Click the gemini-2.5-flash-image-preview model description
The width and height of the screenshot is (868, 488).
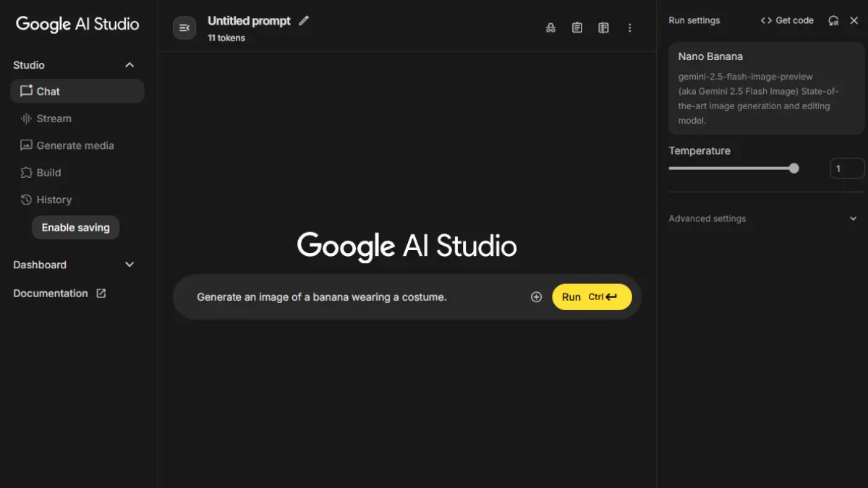759,98
